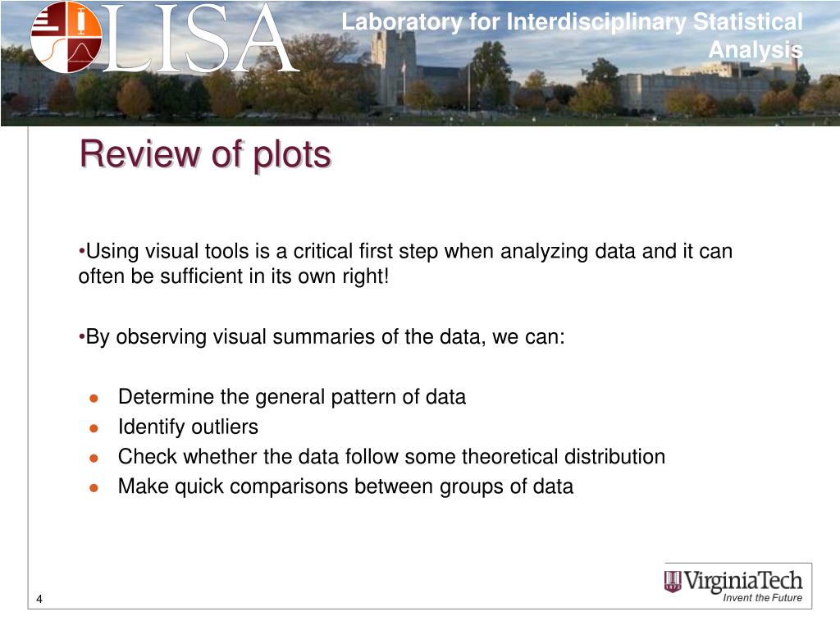Click Check whether the data follow text
Image resolution: width=840 pixels, height=630 pixels.
[x=391, y=456]
